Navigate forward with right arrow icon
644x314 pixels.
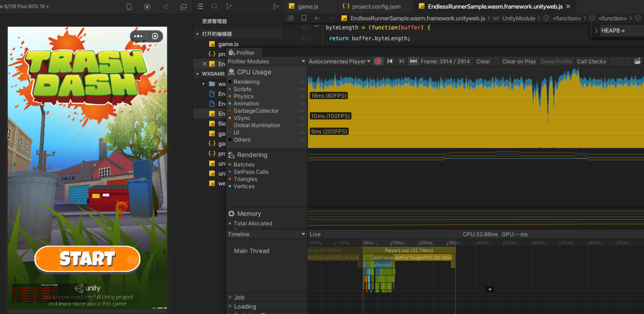tap(330, 18)
